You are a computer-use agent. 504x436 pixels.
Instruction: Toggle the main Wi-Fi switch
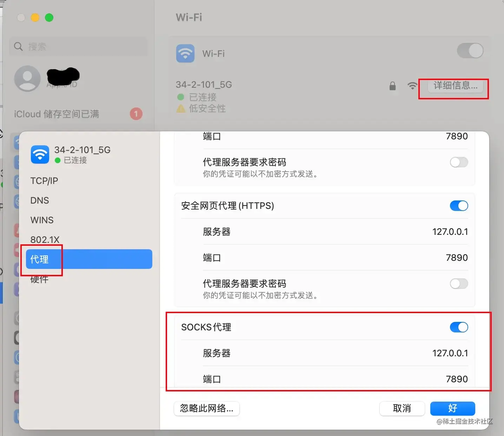[470, 51]
